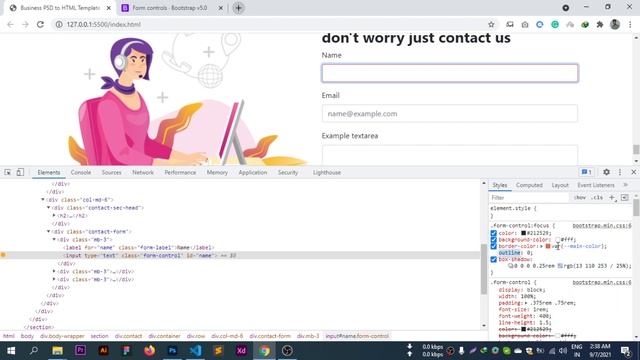Uncheck the color property checkbox
The image size is (640, 360).
pos(493,233)
